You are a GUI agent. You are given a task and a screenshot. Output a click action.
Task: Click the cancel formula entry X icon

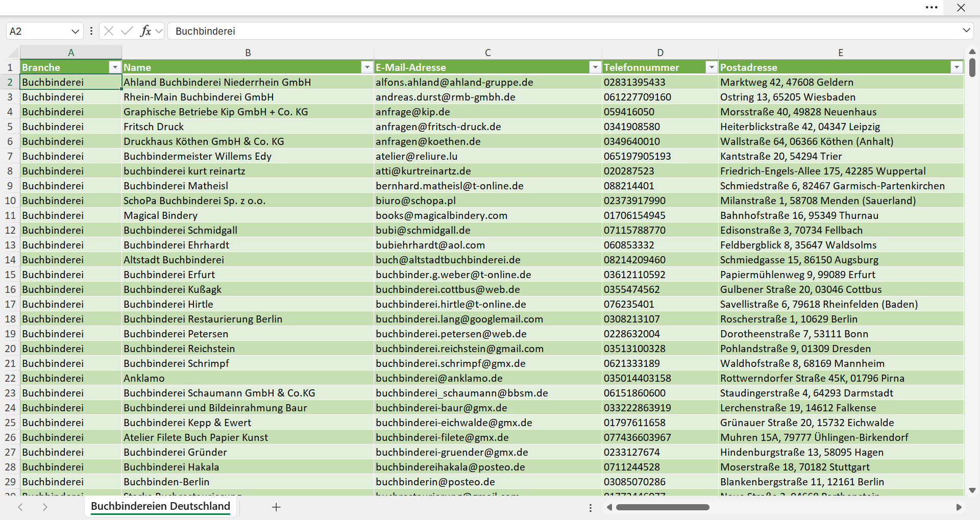pos(109,31)
